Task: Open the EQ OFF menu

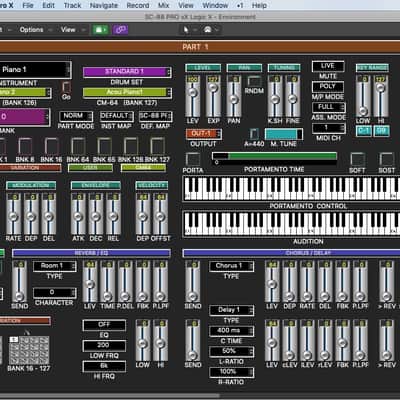Action: (104, 325)
